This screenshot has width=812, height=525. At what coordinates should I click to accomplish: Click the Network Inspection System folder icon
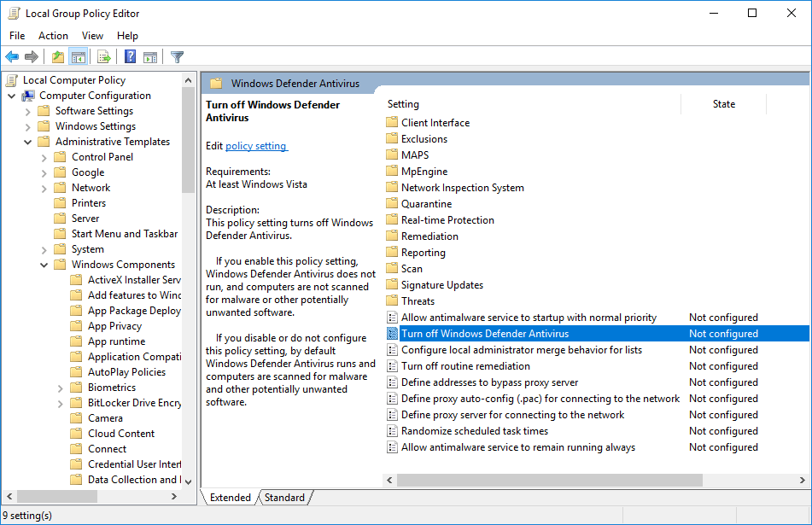[x=392, y=188]
